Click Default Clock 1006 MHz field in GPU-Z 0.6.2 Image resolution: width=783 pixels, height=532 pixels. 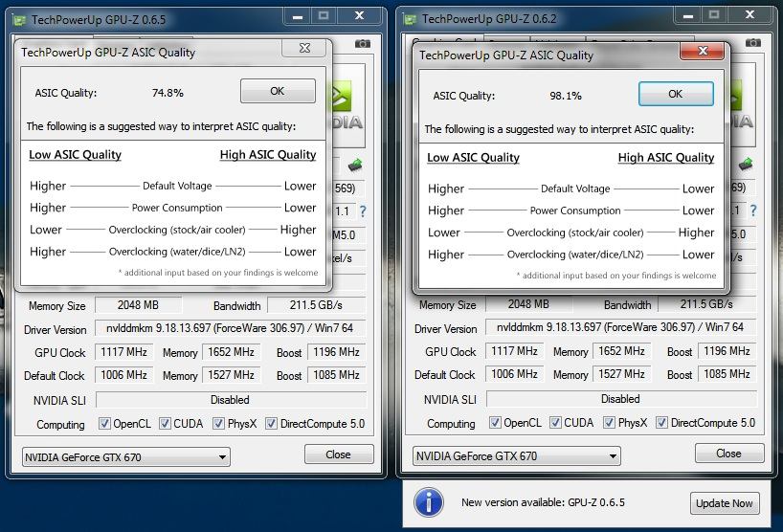pyautogui.click(x=515, y=374)
